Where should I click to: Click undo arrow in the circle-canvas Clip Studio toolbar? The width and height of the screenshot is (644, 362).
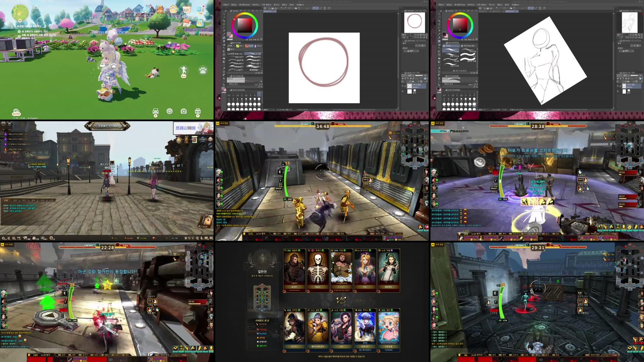[x=281, y=8]
